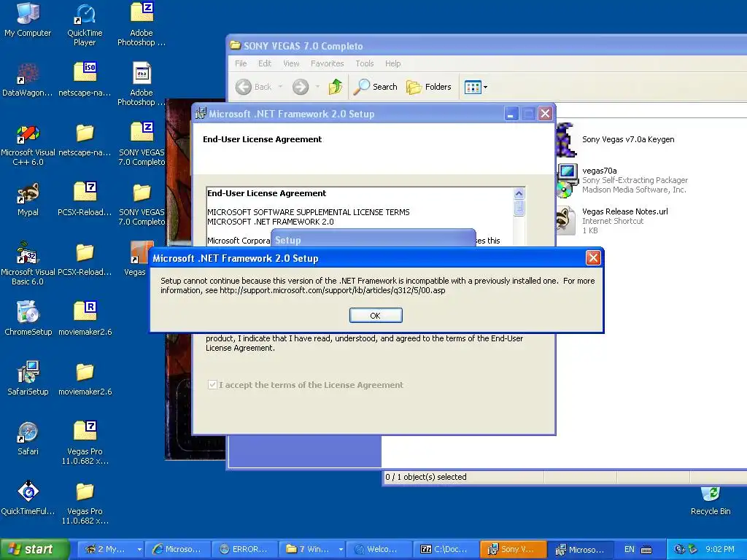The image size is (747, 560).
Task: Select the SONY VEGAS 7.0 Completo zip archive
Action: [142, 145]
